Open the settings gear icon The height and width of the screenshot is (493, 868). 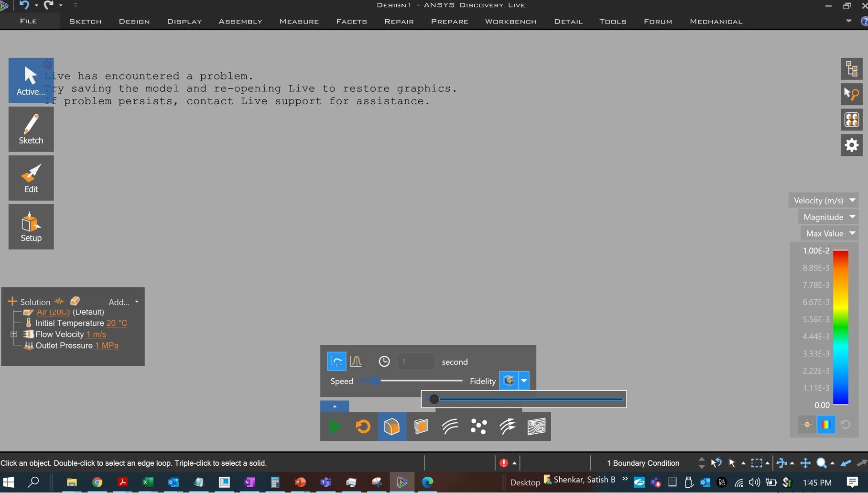852,145
